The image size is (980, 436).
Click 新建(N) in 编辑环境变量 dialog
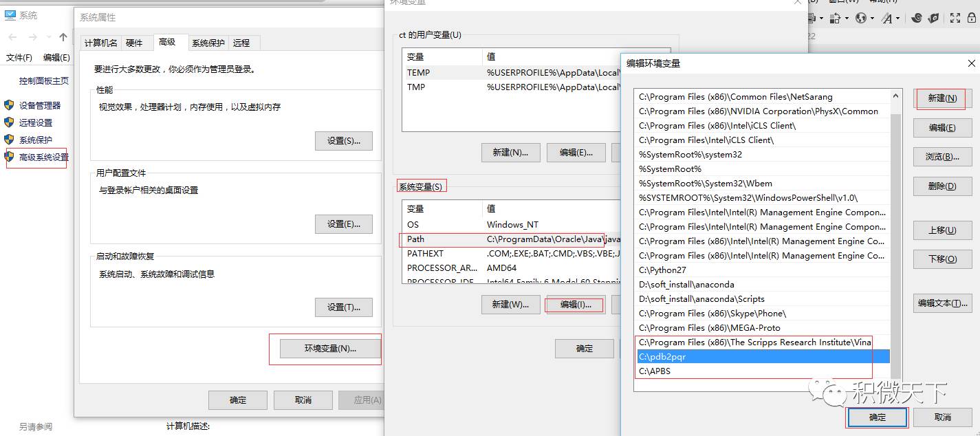942,98
